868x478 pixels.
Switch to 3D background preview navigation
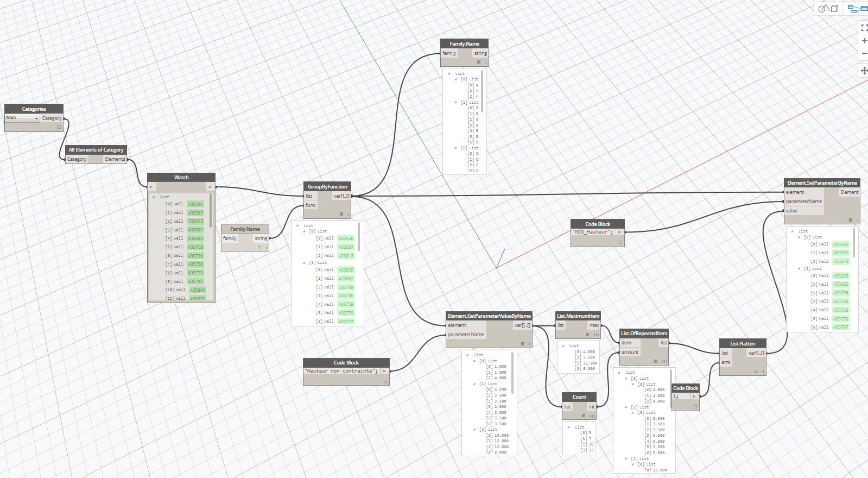coord(828,8)
